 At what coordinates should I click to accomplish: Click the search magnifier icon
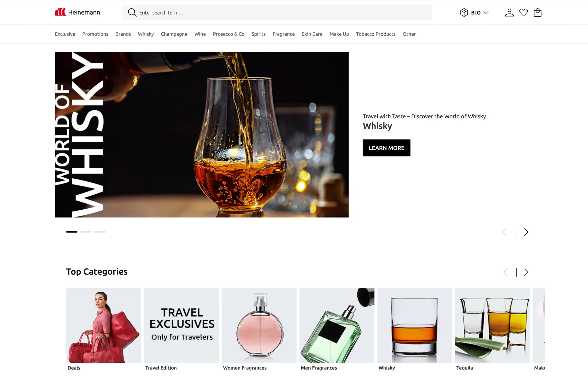coord(132,13)
